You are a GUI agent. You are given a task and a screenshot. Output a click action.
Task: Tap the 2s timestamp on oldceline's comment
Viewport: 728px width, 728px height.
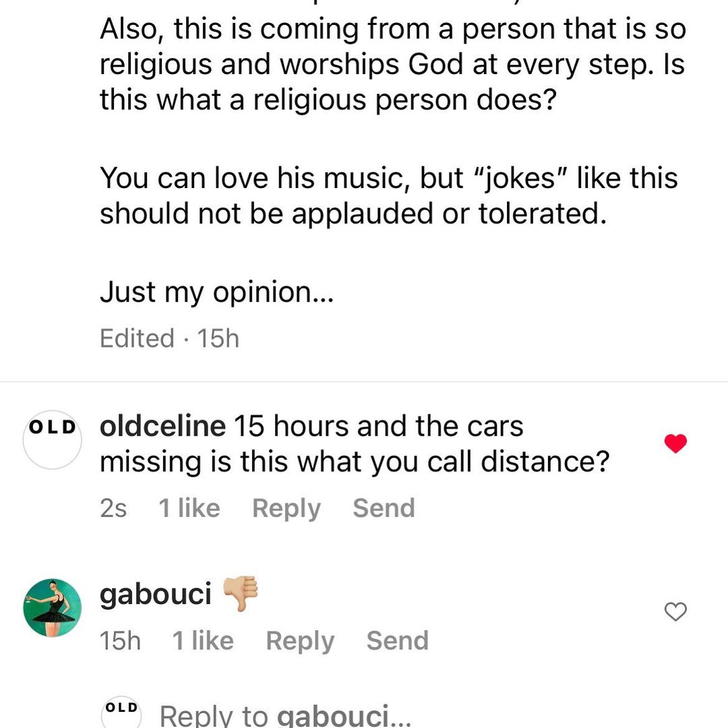pos(113,508)
